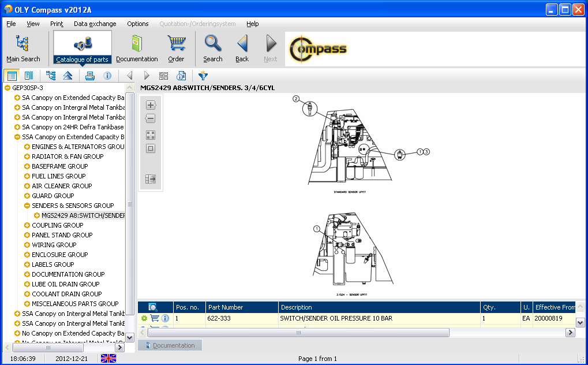Go to next page with small right arrow
The height and width of the screenshot is (365, 588).
coord(147,76)
